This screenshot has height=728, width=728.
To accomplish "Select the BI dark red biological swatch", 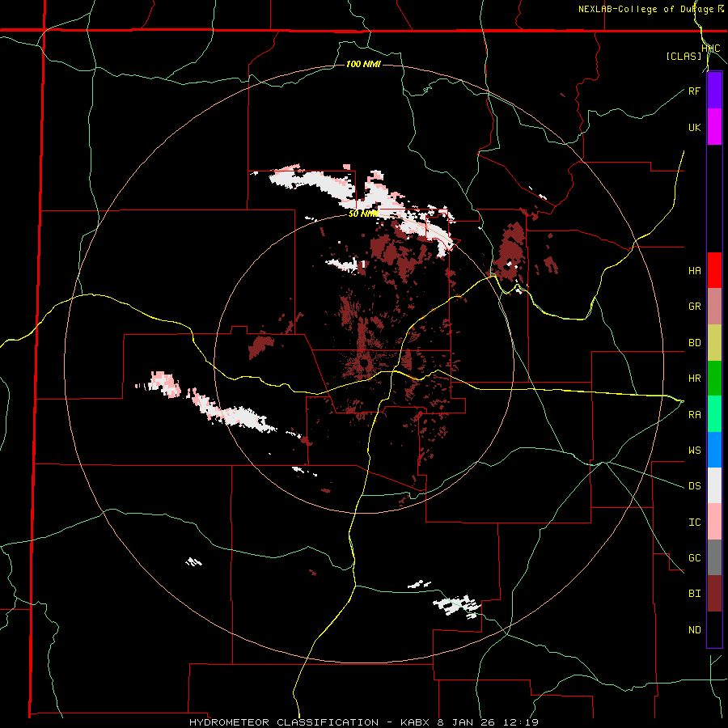I will click(x=714, y=594).
